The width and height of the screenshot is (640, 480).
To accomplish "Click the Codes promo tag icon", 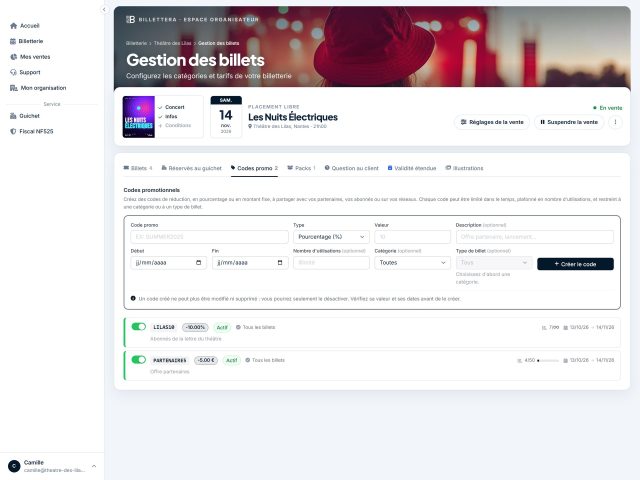I will tap(233, 168).
